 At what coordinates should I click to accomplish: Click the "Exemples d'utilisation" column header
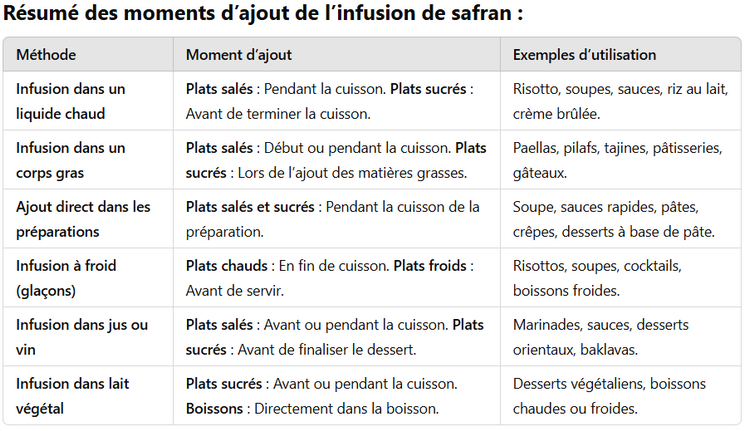(584, 54)
